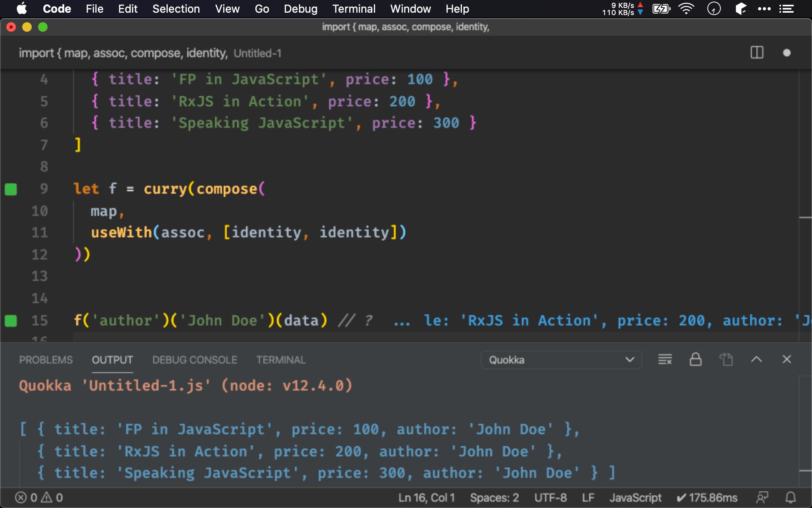Close the bottom panel with X

pos(787,360)
